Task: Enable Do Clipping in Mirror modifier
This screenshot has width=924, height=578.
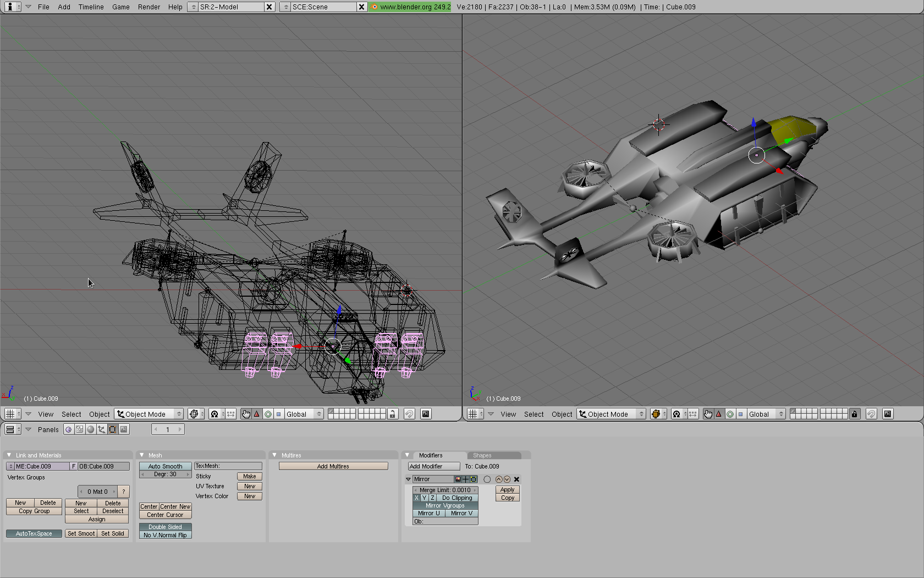Action: tap(457, 498)
